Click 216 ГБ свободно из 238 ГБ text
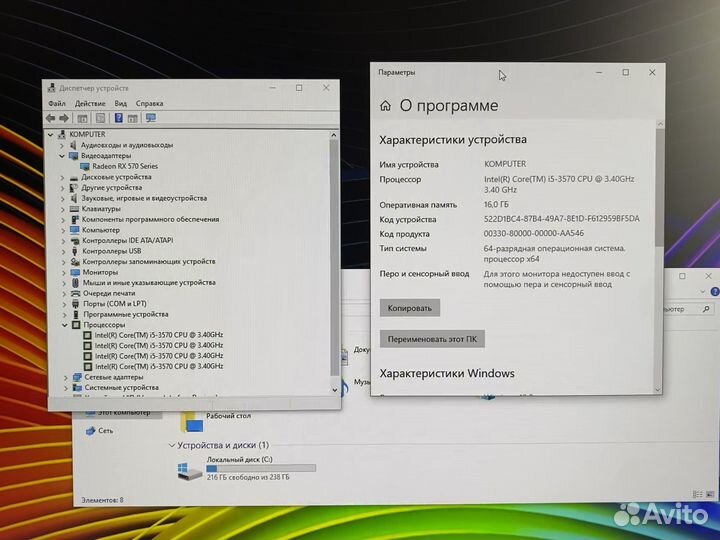 tap(248, 478)
